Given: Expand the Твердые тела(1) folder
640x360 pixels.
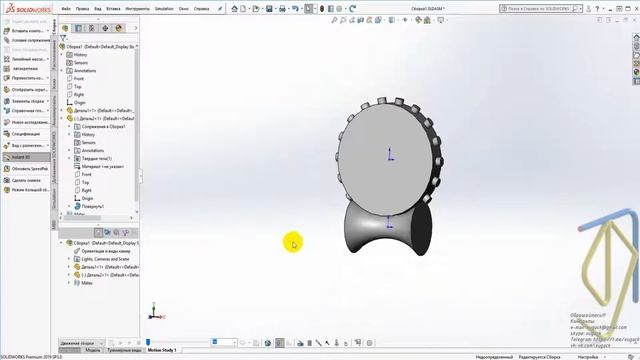Looking at the screenshot, I should 69,158.
